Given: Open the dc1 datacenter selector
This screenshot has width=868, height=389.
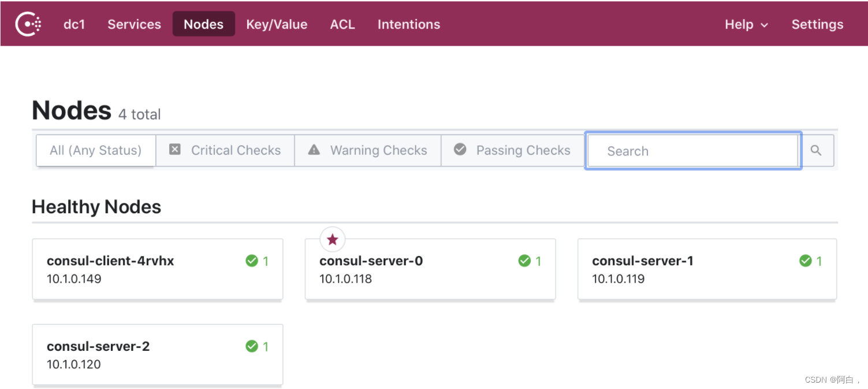Looking at the screenshot, I should click(74, 24).
